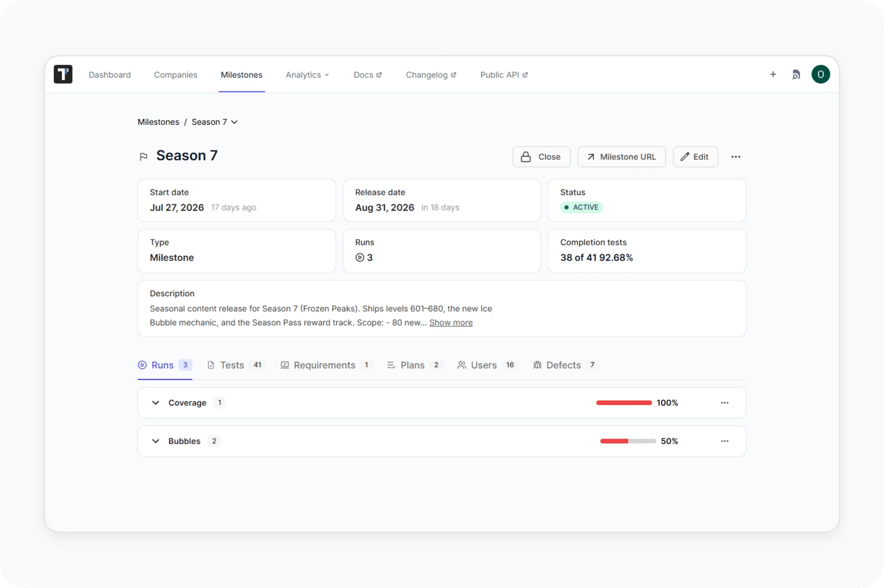Screen dimensions: 884x588
Task: Click the Type value Milestone
Action: tap(172, 258)
